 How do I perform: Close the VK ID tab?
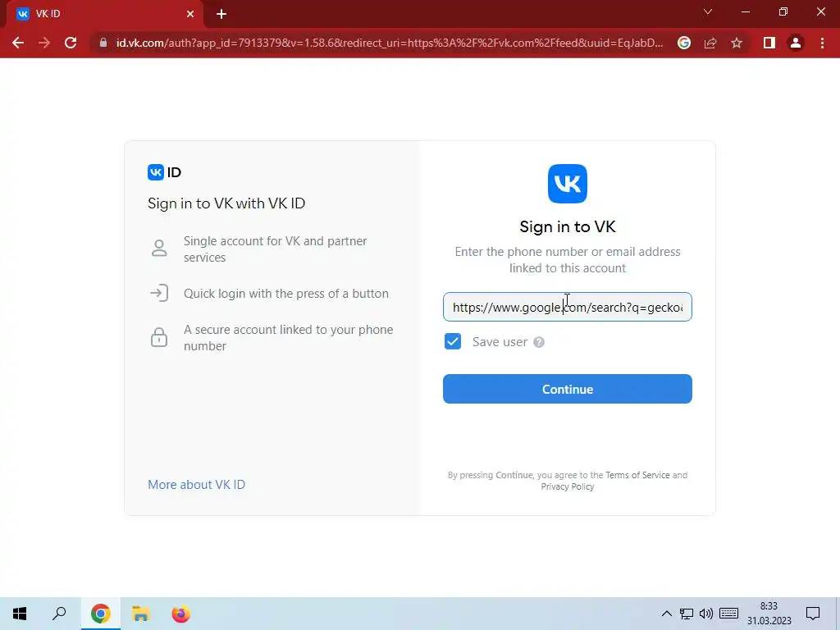(x=190, y=14)
